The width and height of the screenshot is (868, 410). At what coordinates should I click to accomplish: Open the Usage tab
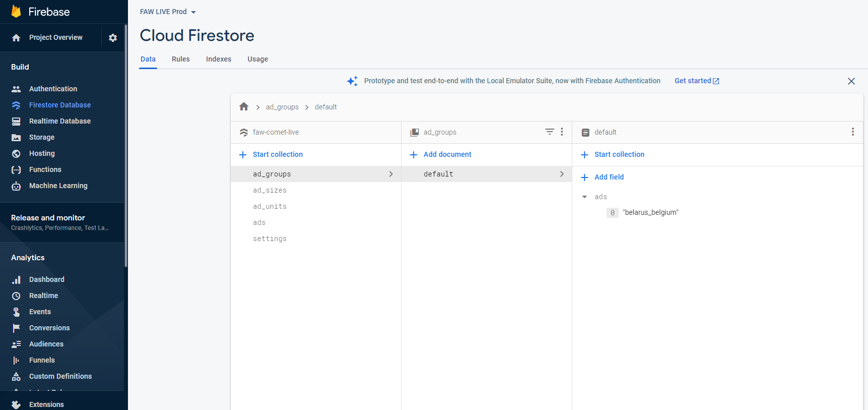(257, 59)
